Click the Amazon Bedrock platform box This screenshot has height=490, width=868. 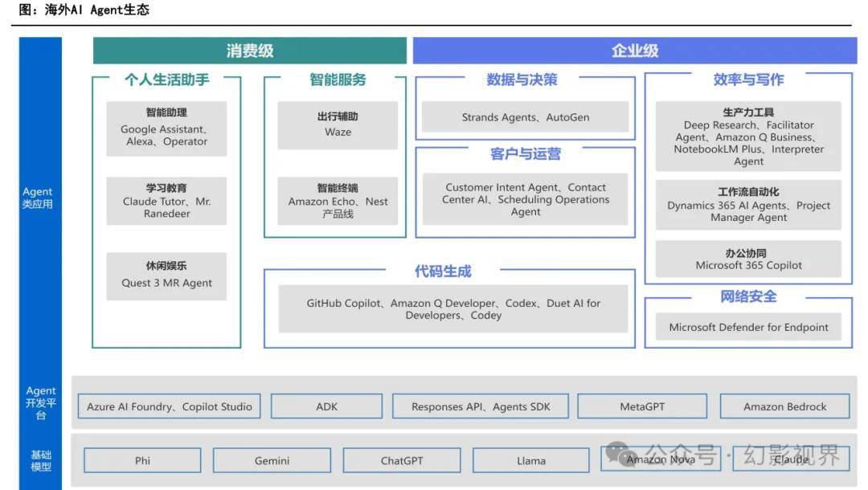point(785,406)
